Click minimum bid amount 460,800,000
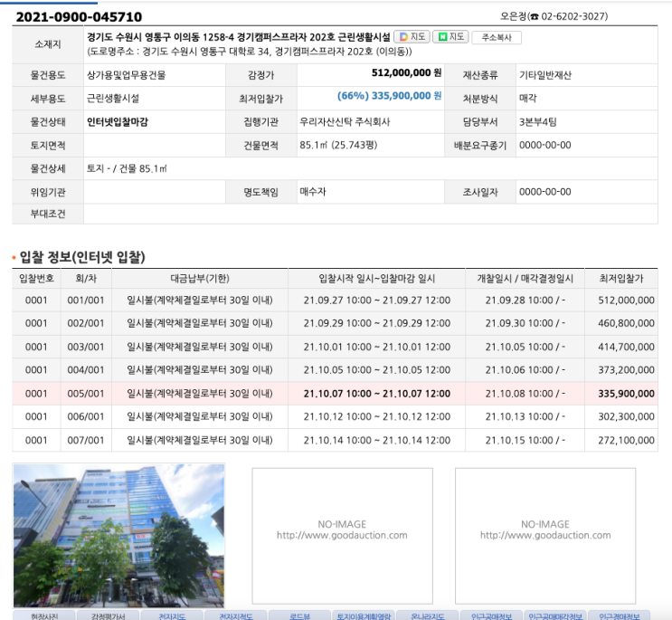The image size is (672, 620). click(x=626, y=323)
